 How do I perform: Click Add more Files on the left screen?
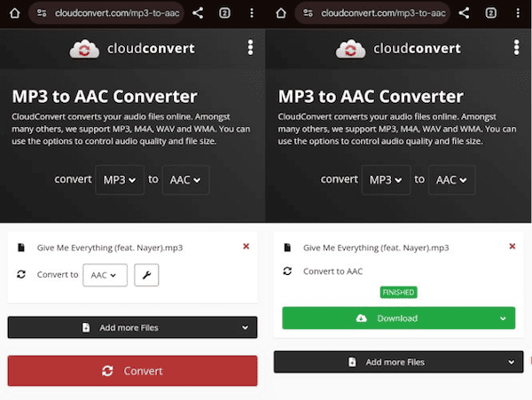(132, 328)
